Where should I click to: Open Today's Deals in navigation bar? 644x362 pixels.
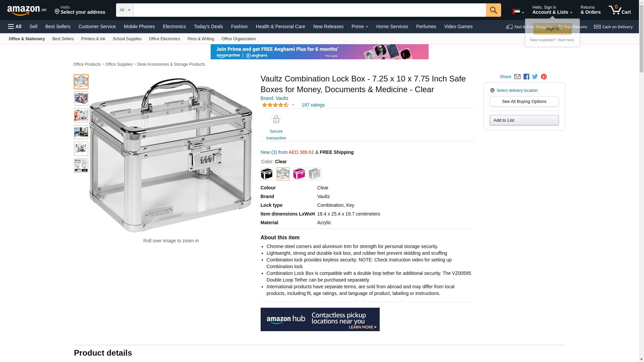208,26
